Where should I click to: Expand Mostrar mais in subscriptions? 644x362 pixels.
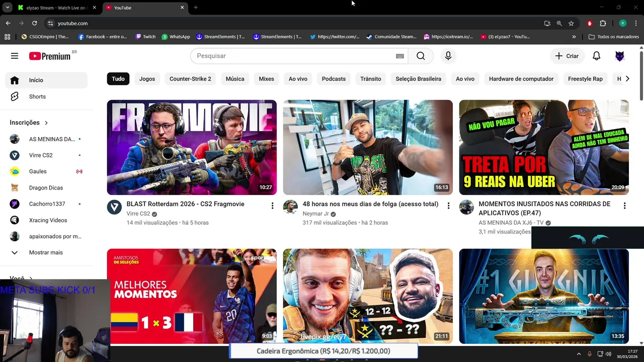tap(46, 252)
